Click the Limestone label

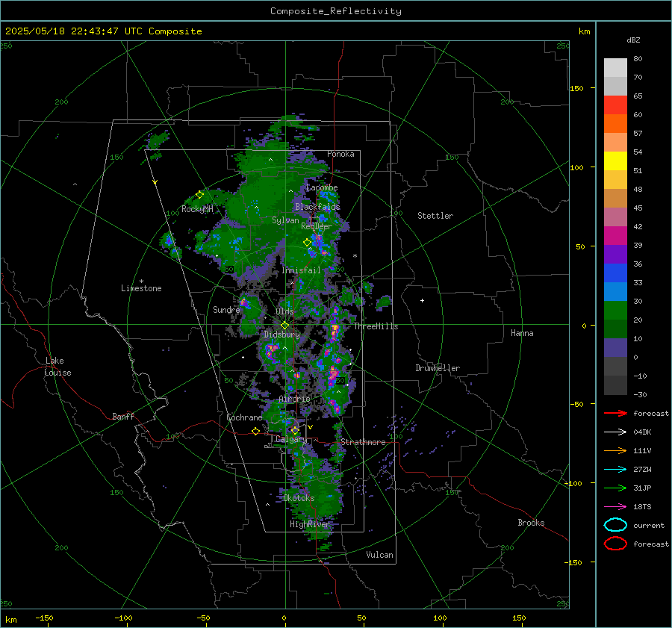pyautogui.click(x=141, y=288)
